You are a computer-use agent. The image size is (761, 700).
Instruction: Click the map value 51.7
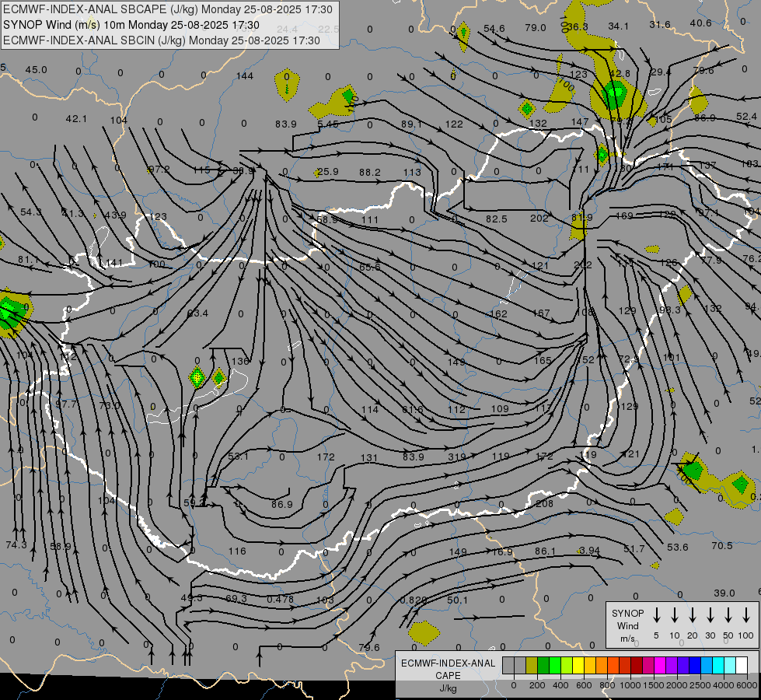634,549
